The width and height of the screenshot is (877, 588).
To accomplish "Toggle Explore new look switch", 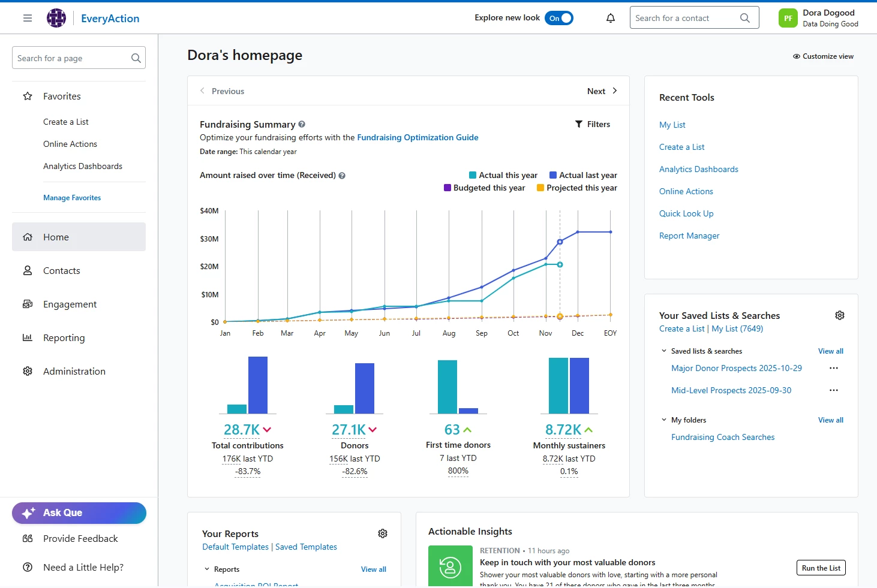I will [x=559, y=18].
